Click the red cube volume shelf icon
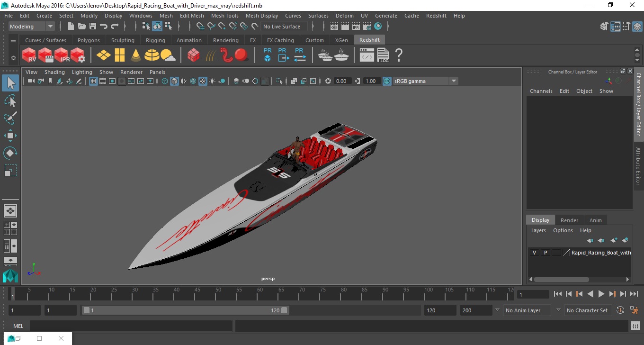Viewport: 644px width, 345px height. pos(193,55)
